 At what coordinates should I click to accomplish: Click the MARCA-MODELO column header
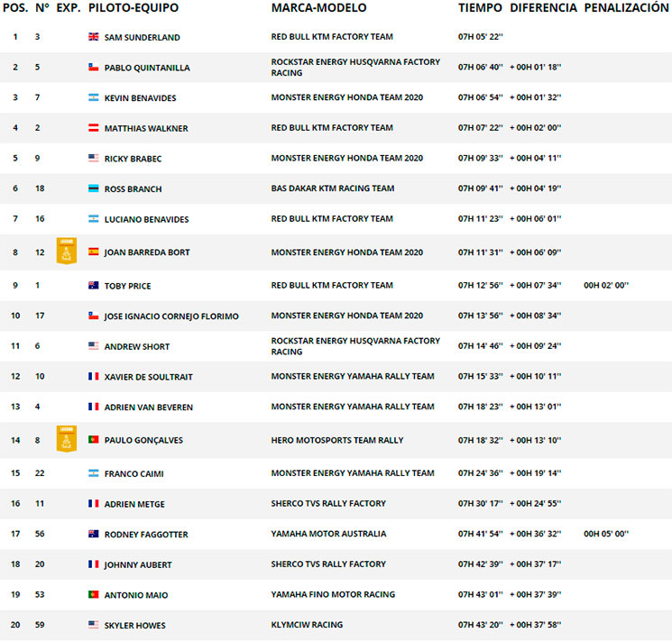coord(318,8)
